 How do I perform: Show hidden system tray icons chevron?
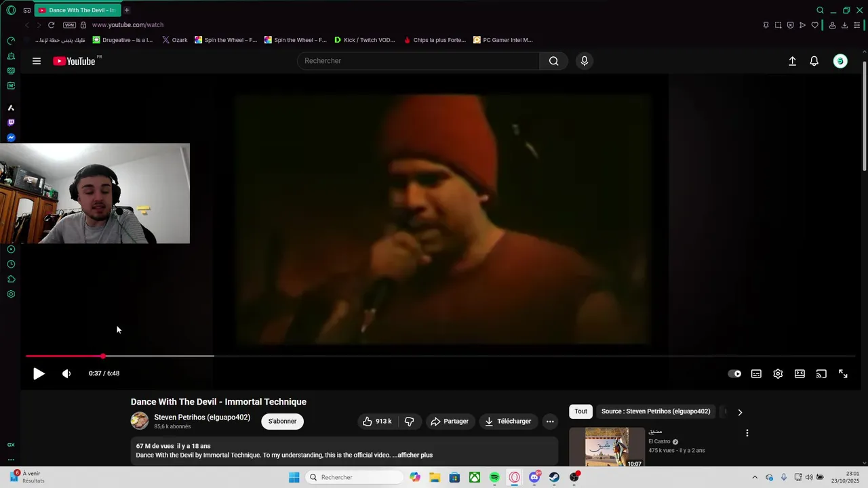[755, 477]
